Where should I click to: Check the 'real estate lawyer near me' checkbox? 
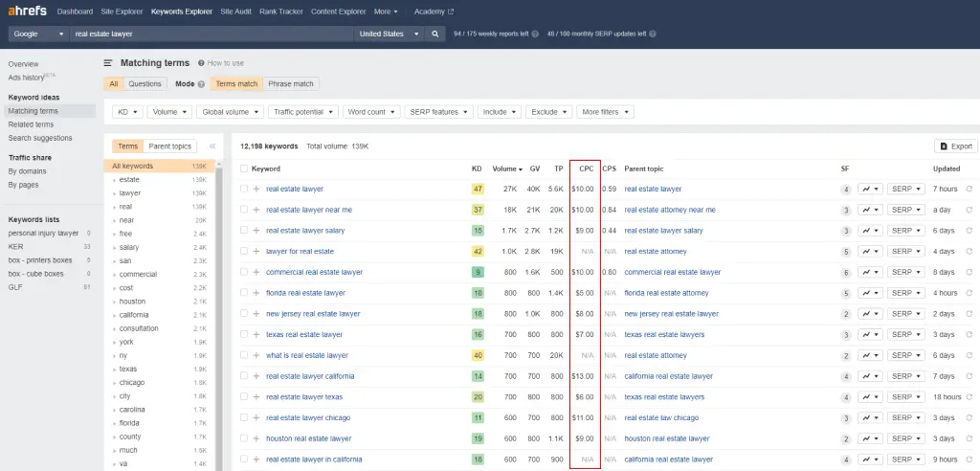click(244, 210)
